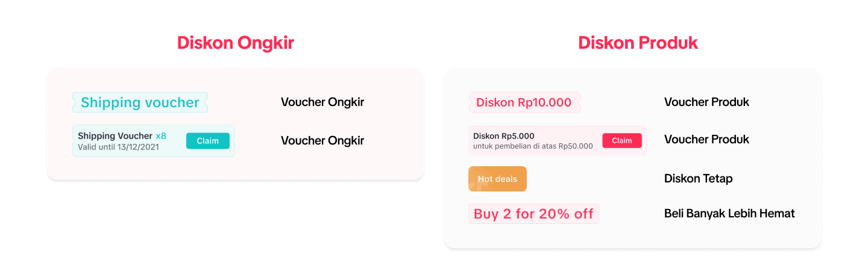The image size is (868, 280).
Task: Tap the orange Hot deals badge
Action: click(x=497, y=179)
